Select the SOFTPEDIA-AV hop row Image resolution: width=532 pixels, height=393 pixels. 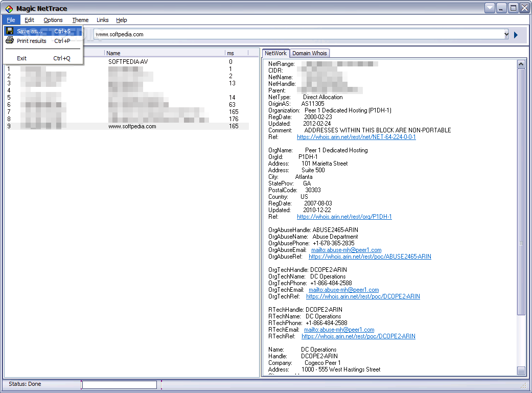click(x=128, y=62)
